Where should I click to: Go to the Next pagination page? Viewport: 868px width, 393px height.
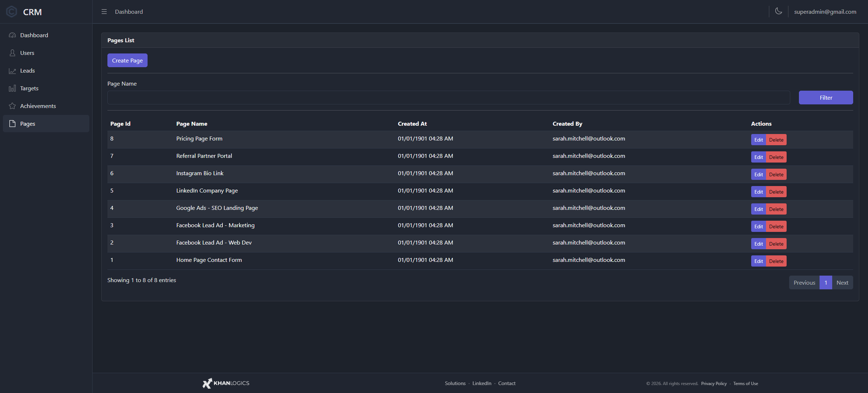[842, 283]
